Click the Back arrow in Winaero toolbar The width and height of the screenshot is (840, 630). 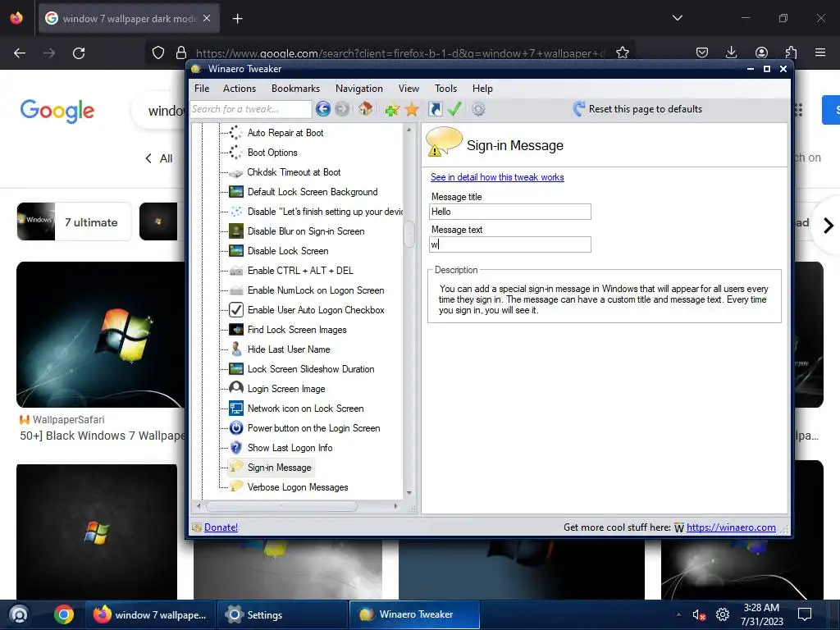tap(323, 109)
